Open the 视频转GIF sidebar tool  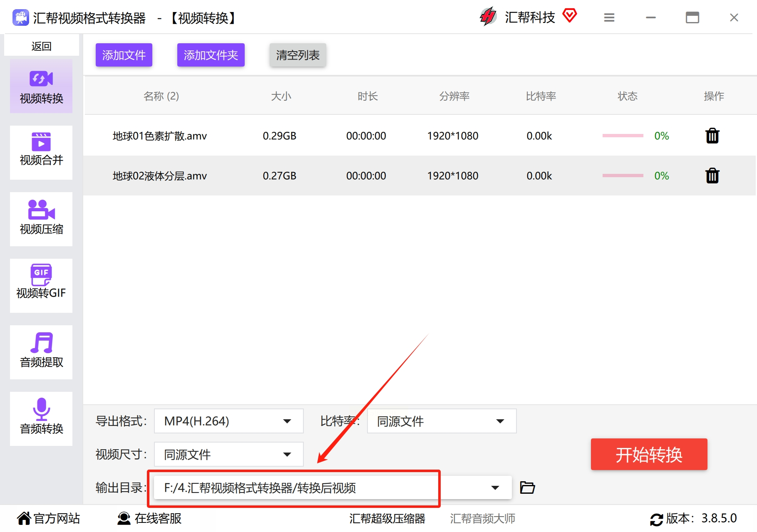[x=41, y=286]
